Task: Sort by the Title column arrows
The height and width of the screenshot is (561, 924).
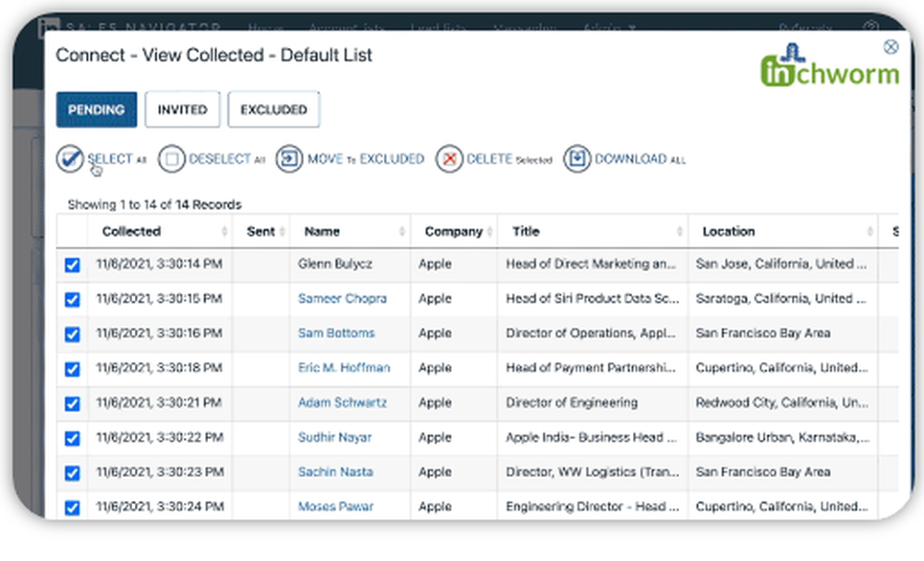Action: click(679, 231)
